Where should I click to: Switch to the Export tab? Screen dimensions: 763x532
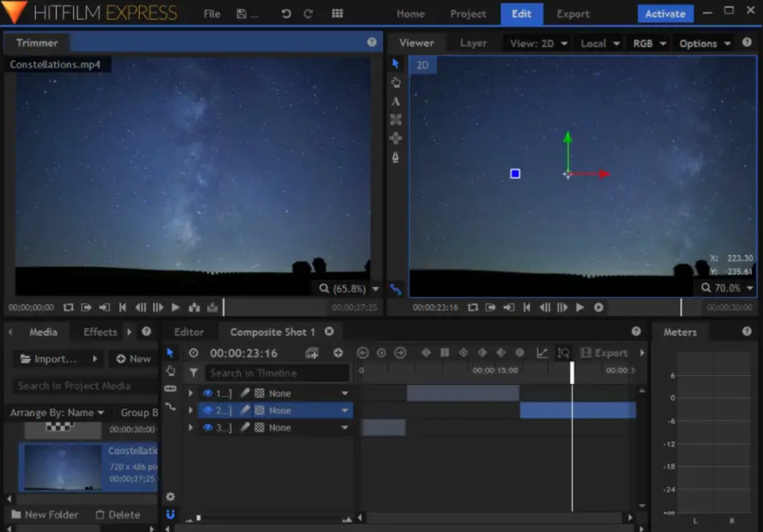pos(573,13)
